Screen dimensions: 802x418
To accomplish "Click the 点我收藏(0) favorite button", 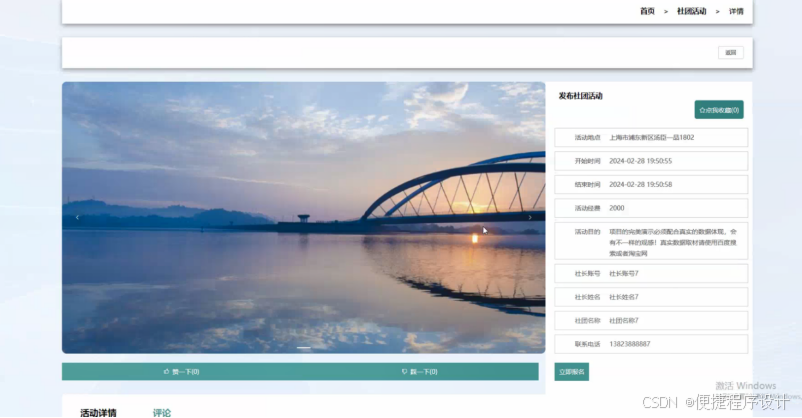I will (719, 110).
